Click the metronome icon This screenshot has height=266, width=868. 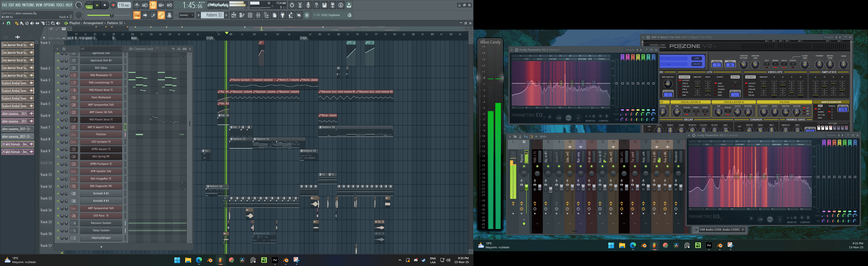pos(137,5)
